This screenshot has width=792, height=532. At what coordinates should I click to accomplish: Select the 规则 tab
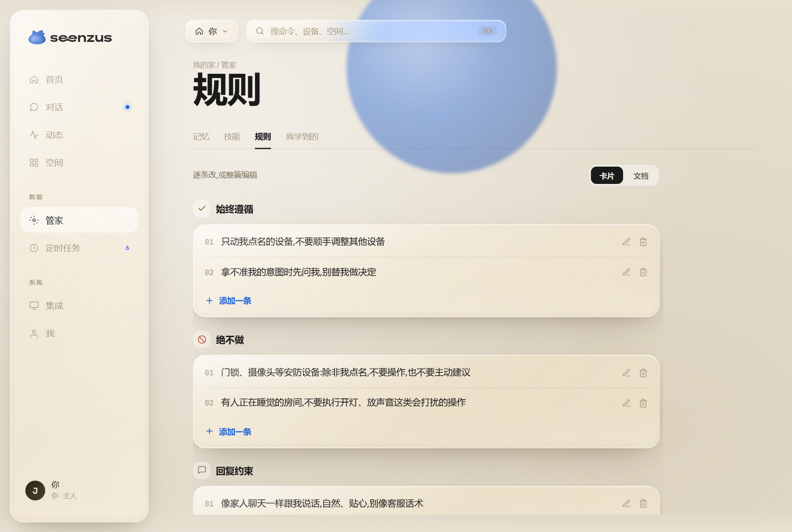click(x=263, y=137)
